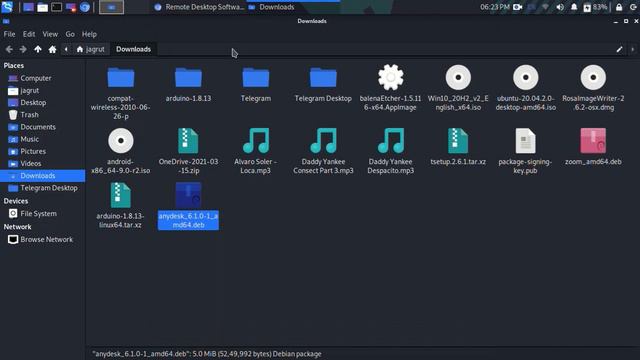The height and width of the screenshot is (360, 640).
Task: Go to parent folder with up arrow
Action: 38,49
